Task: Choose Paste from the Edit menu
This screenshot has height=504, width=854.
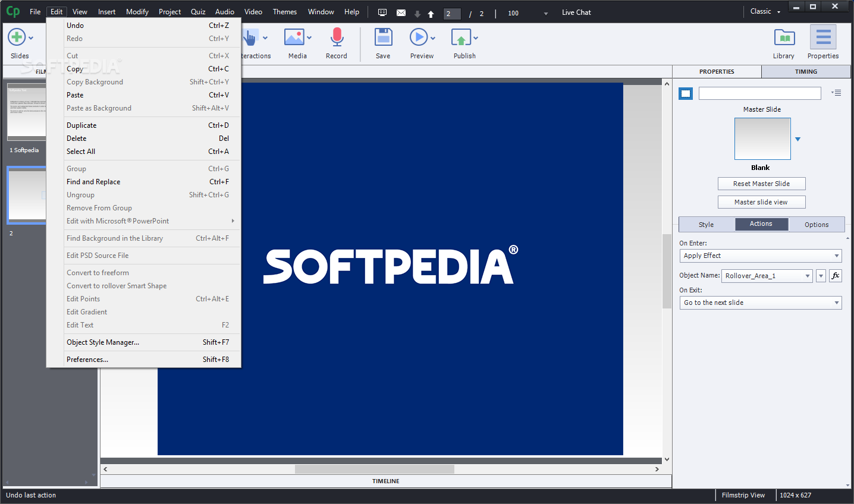Action: (x=144, y=95)
